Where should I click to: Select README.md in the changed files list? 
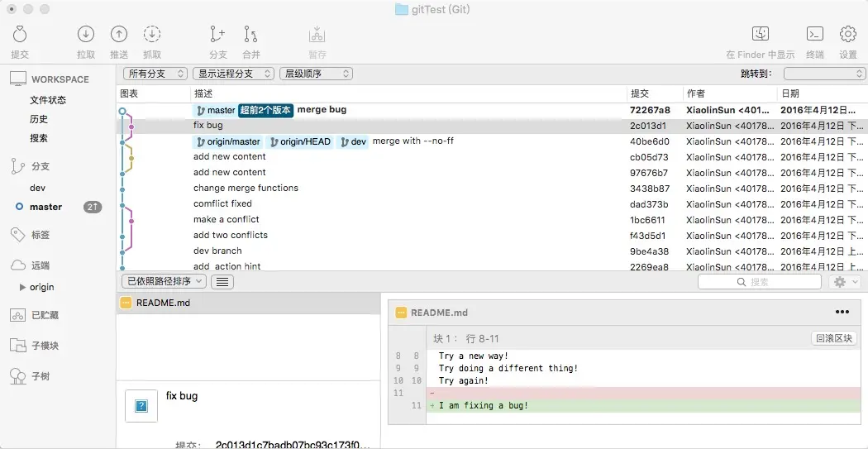point(249,303)
